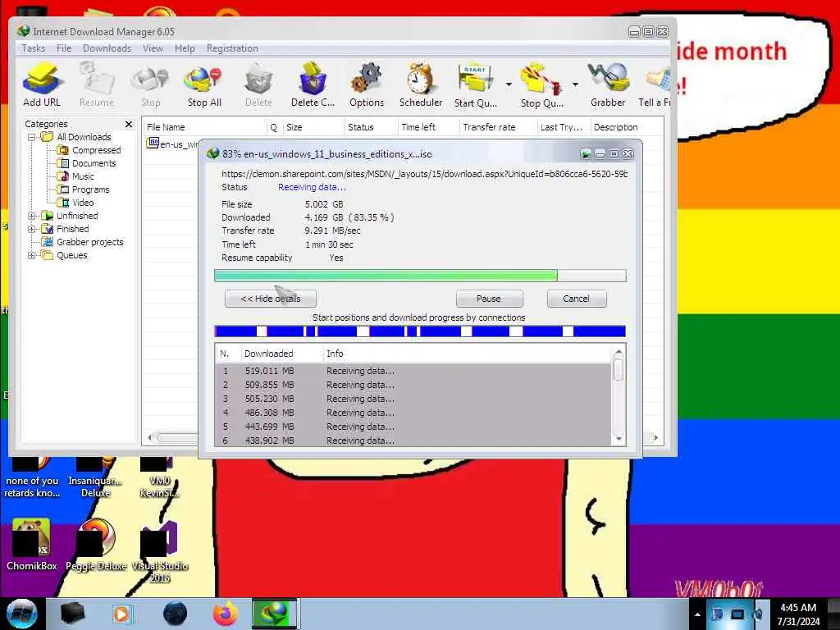Pause the current download
The height and width of the screenshot is (630, 840).
[489, 299]
